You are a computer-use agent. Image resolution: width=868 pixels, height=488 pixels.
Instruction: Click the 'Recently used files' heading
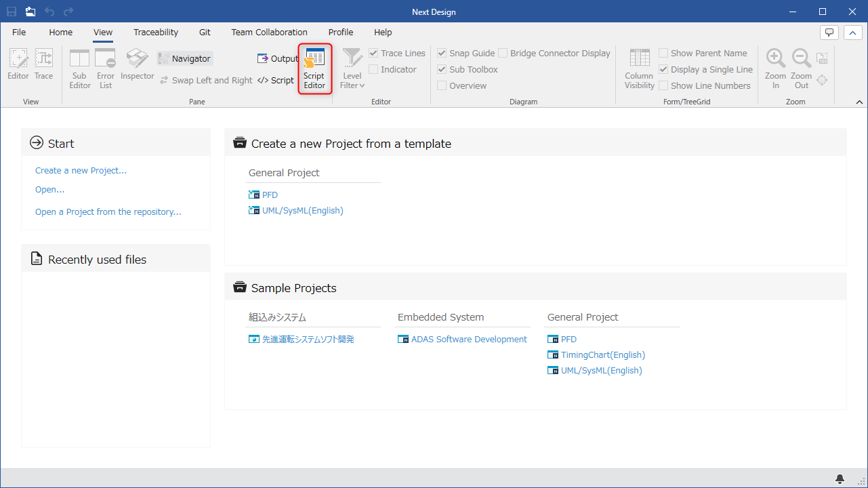(x=98, y=260)
